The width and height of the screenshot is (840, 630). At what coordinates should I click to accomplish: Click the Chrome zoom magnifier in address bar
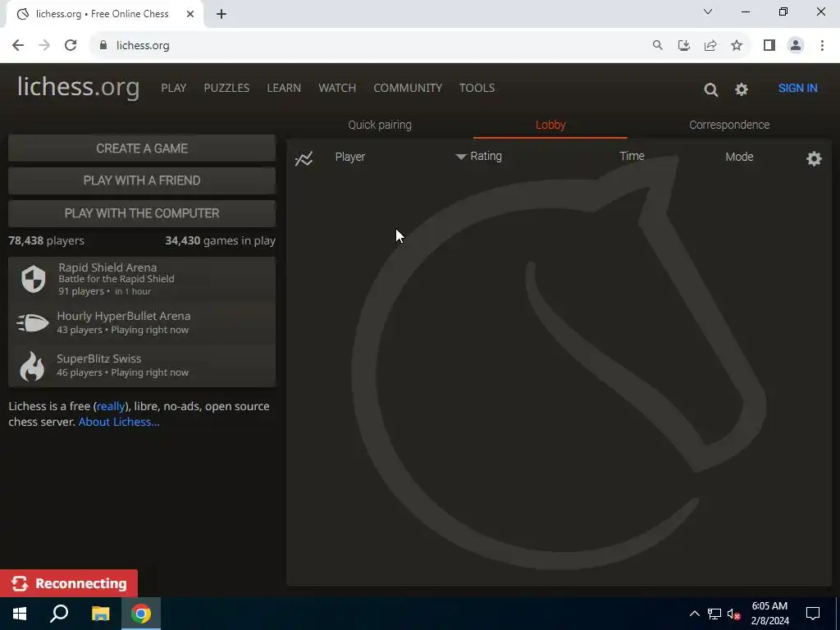coord(657,46)
